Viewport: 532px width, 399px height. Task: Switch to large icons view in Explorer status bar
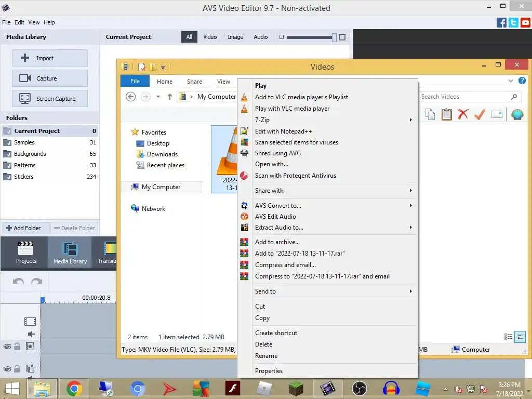[520, 337]
